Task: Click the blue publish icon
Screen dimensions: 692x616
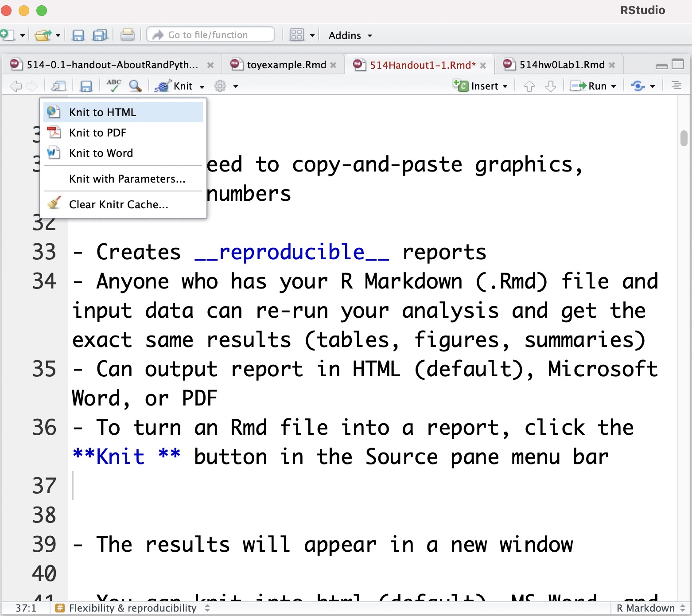Action: pyautogui.click(x=638, y=86)
